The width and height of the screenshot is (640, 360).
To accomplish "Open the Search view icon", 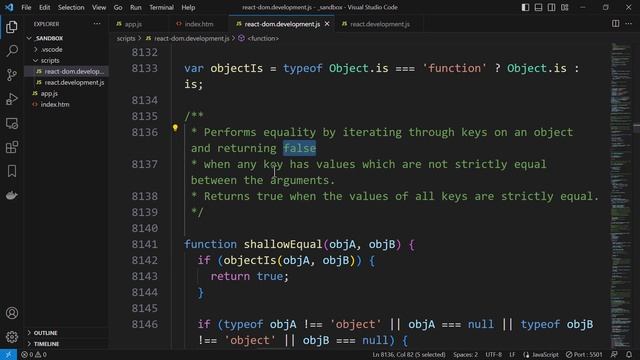I will pyautogui.click(x=12, y=51).
